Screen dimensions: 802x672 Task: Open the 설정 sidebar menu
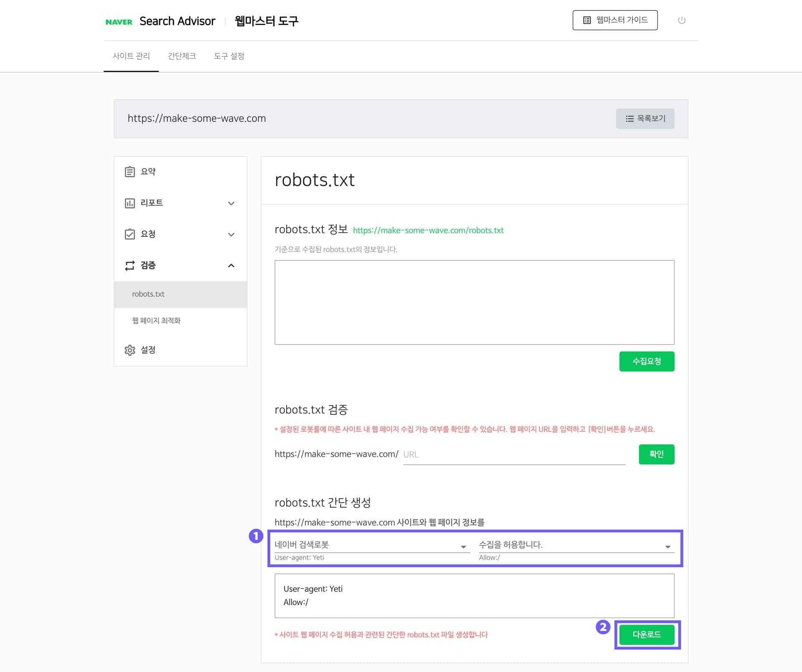tap(180, 350)
